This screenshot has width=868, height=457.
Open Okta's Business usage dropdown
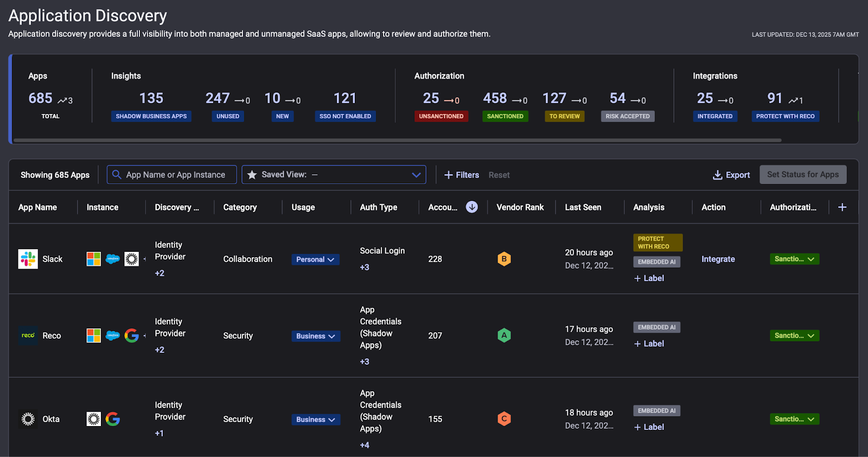[315, 420]
